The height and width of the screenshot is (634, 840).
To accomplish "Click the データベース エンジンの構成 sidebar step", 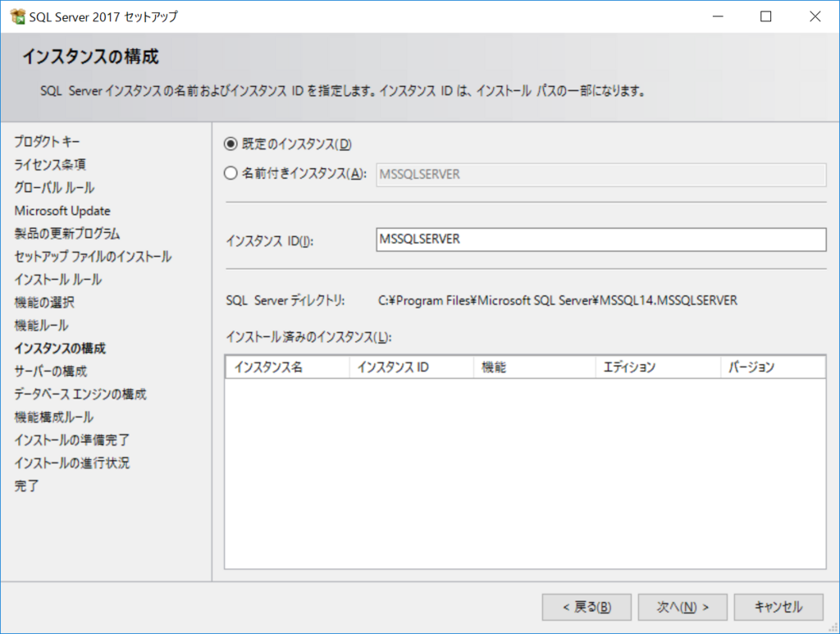I will coord(80,395).
